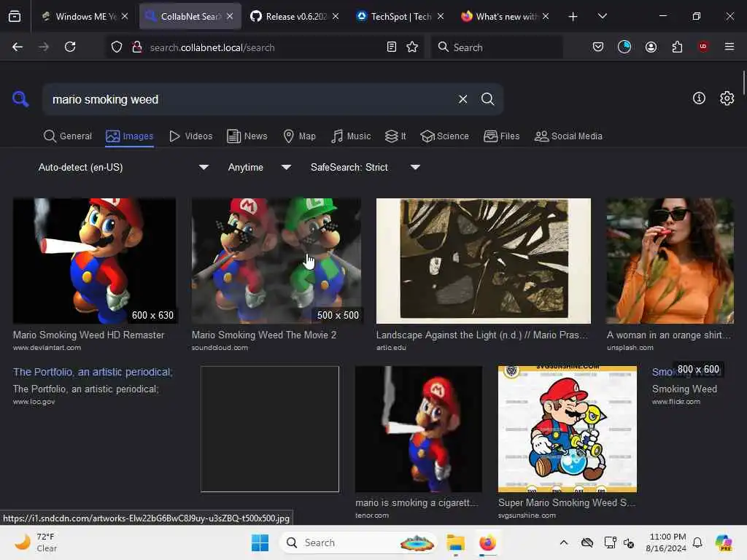Screen dimensions: 747x560
Task: Open a new browser tab
Action: pos(573,17)
